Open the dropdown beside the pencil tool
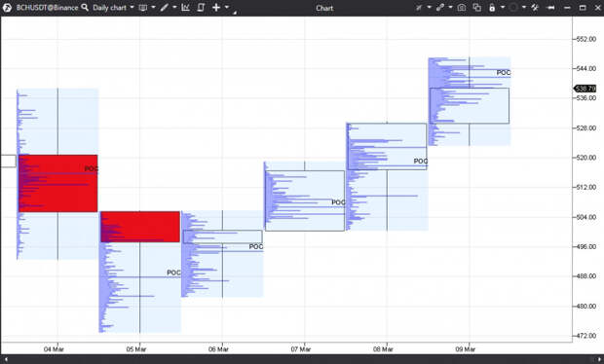The height and width of the screenshot is (364, 604). point(174,7)
